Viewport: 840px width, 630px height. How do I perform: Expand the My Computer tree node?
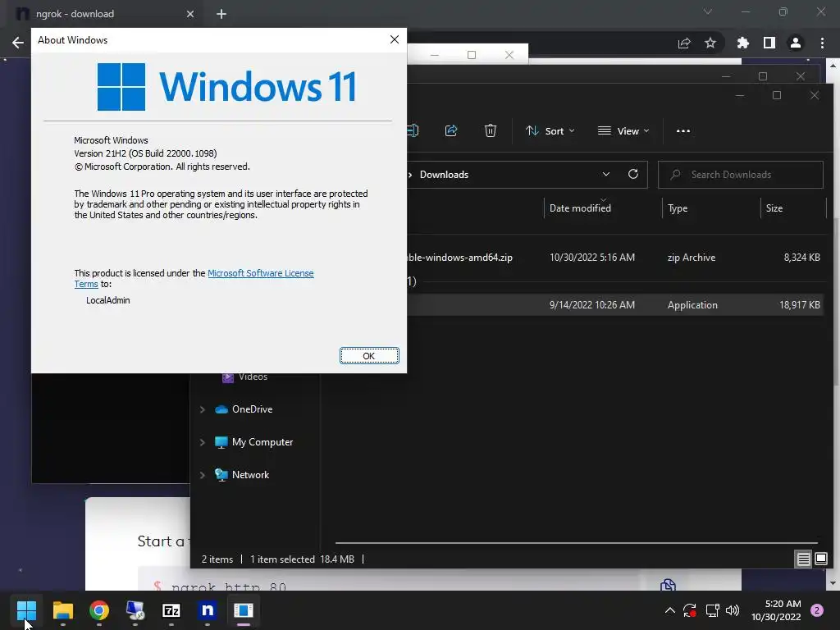pyautogui.click(x=202, y=442)
